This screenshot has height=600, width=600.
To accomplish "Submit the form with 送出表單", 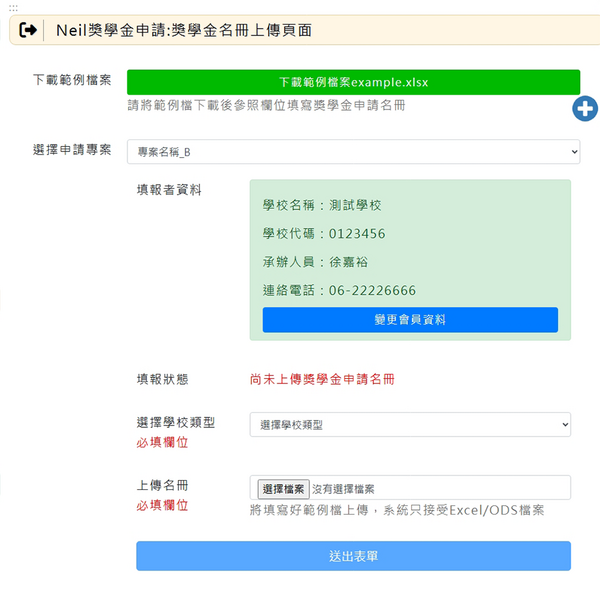I will coord(353,556).
